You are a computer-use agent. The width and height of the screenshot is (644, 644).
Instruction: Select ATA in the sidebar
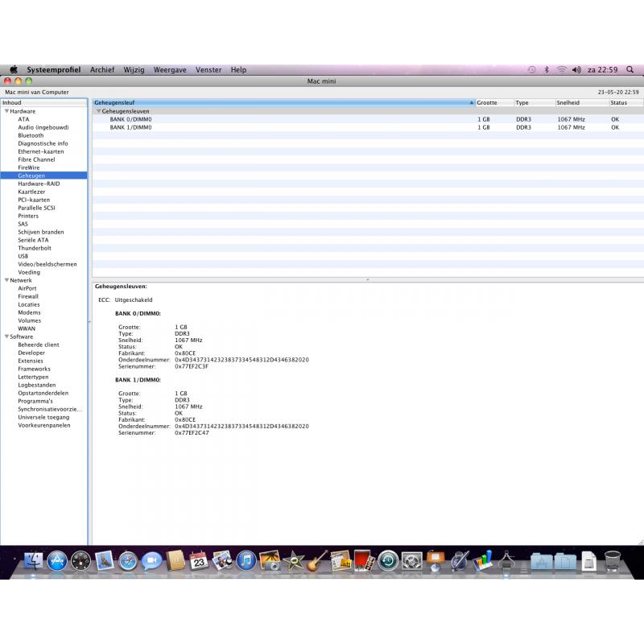click(x=23, y=119)
